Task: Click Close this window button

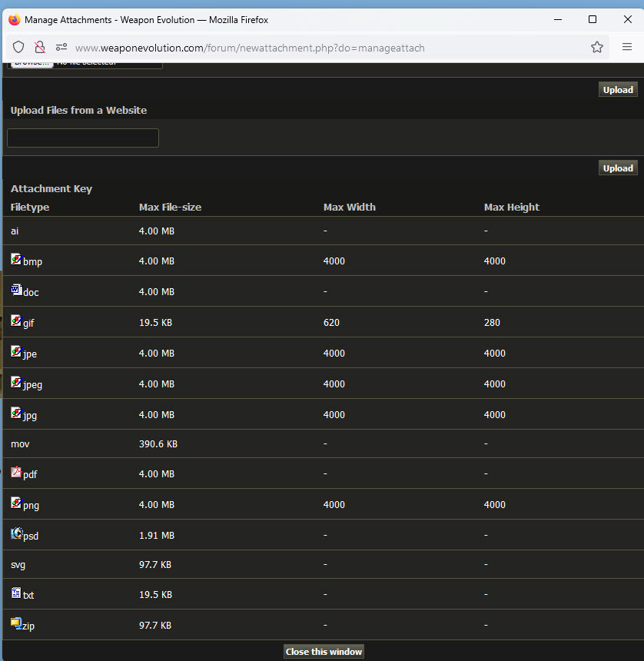Action: [x=324, y=652]
